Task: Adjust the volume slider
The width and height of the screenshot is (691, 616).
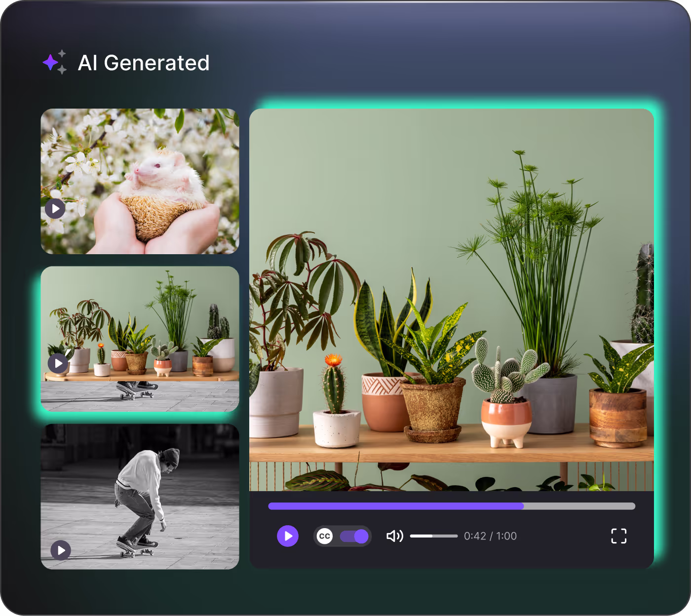Action: pyautogui.click(x=433, y=536)
